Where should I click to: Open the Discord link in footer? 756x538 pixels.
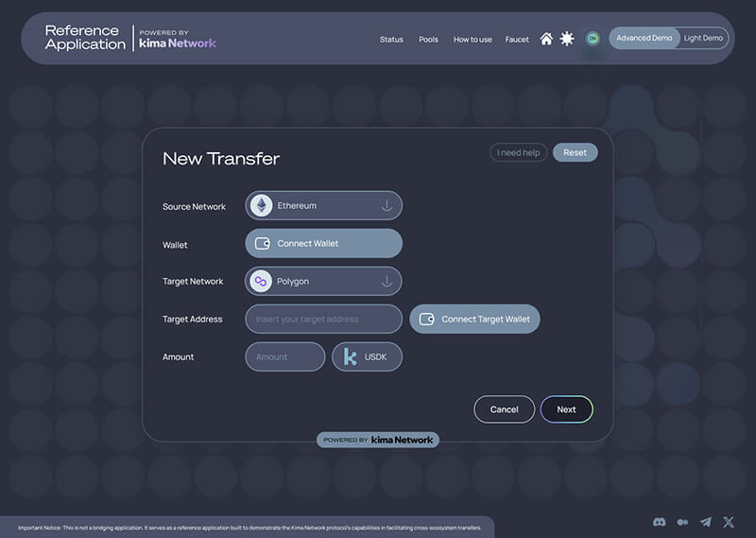coord(659,522)
